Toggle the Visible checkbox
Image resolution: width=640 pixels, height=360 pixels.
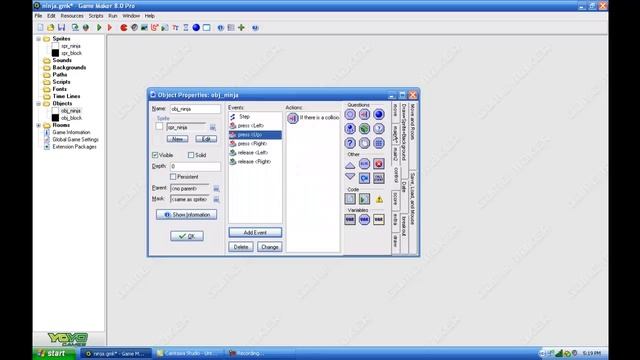click(x=155, y=155)
